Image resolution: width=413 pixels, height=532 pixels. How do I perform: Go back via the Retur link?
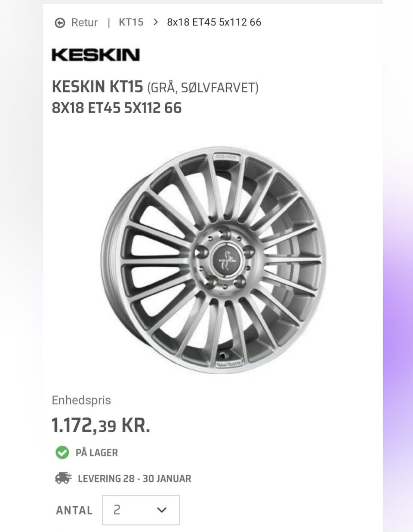84,22
